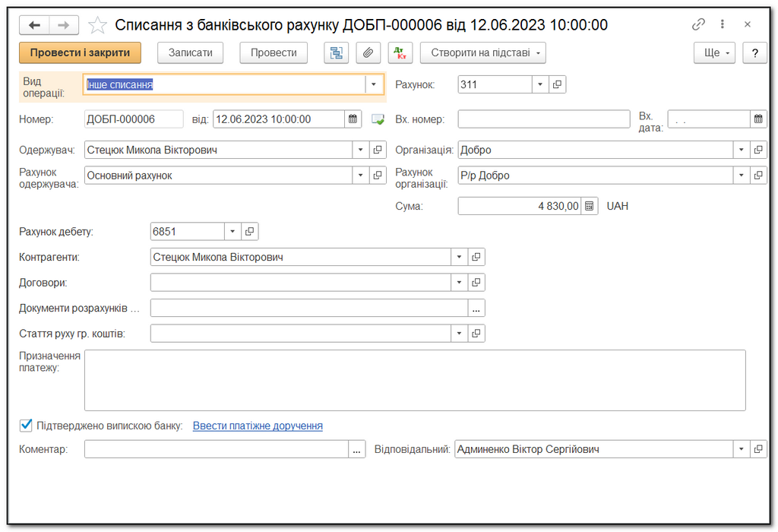Open the Створити на підставі menu

[482, 52]
